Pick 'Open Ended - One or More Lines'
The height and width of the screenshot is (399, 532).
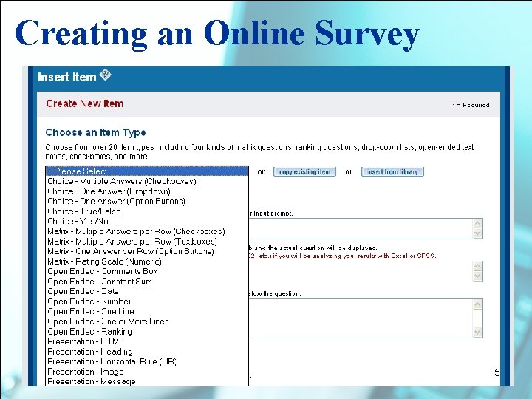[147, 321]
